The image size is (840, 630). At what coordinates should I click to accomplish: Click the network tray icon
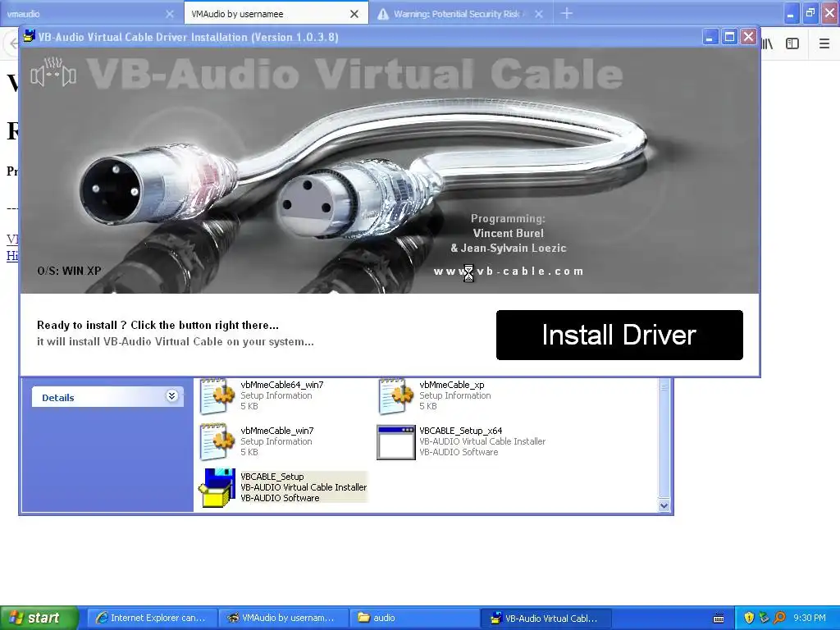pyautogui.click(x=764, y=618)
